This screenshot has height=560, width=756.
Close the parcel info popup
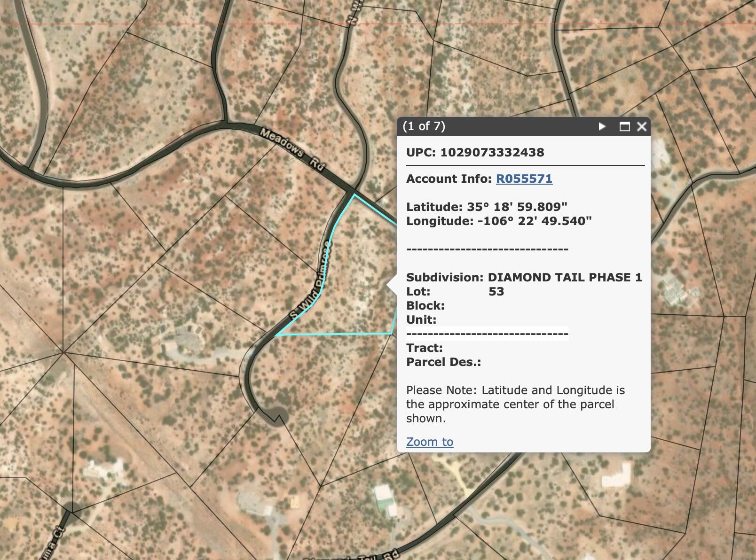point(642,126)
